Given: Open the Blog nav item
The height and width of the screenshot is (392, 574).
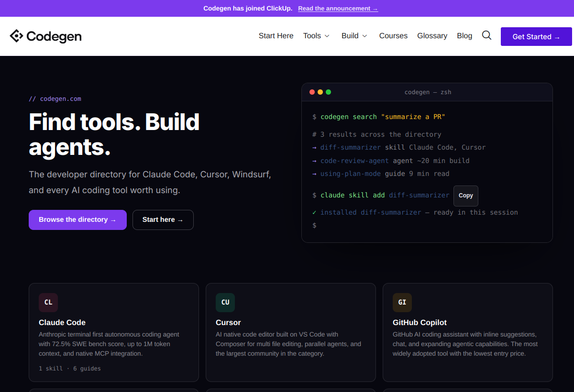Looking at the screenshot, I should tap(464, 36).
